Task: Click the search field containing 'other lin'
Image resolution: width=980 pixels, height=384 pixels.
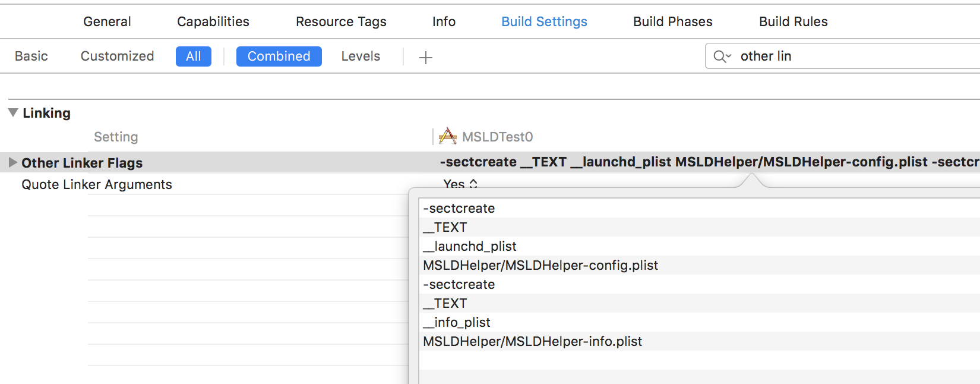Action: (843, 56)
